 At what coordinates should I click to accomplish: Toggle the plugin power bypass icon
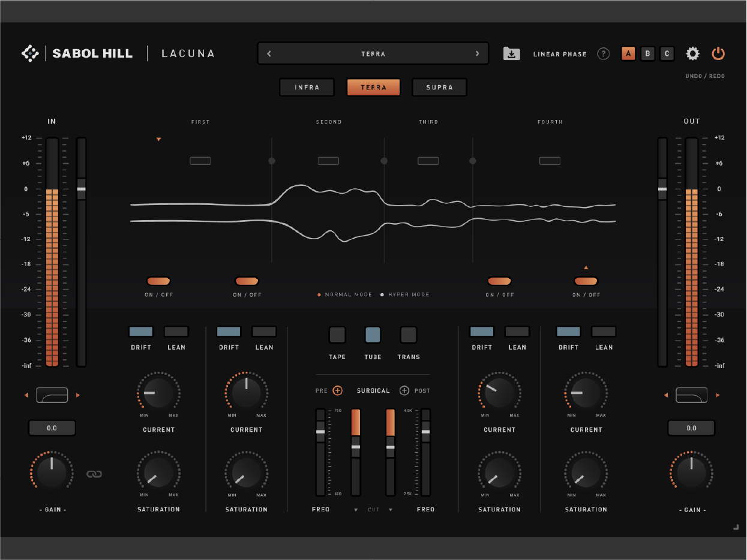(718, 54)
